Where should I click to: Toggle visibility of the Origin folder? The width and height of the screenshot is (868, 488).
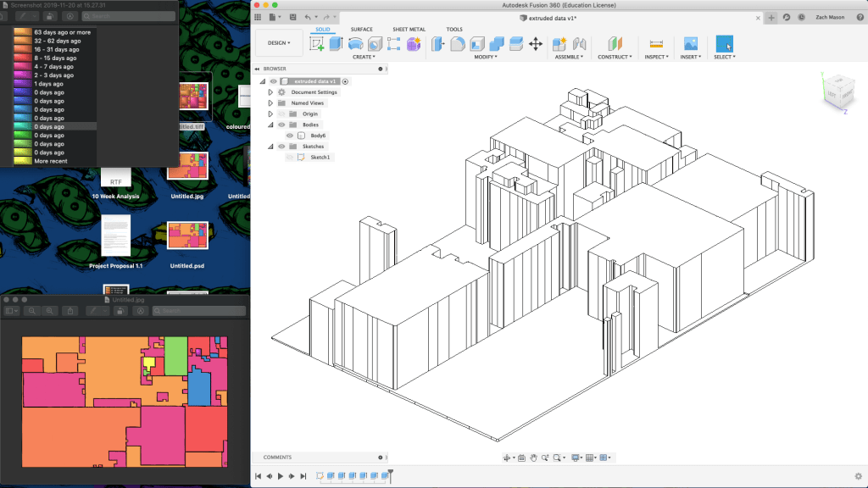click(281, 114)
